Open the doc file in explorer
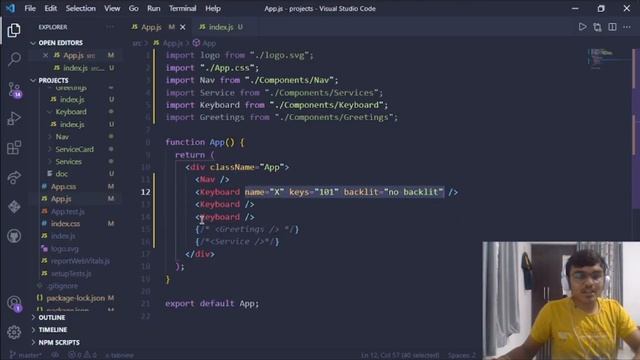Screen dimensions: 640x360 point(61,174)
